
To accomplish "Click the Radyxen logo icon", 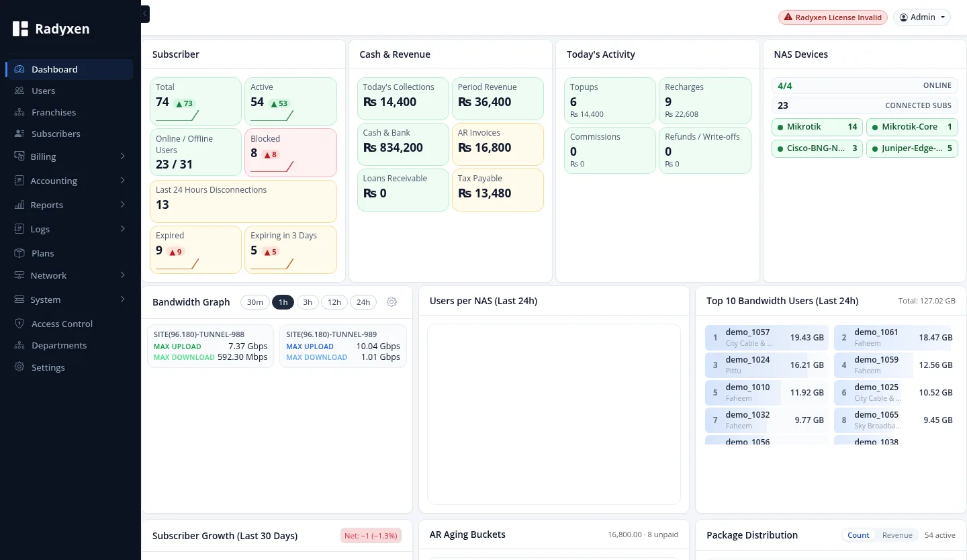I will [x=21, y=29].
